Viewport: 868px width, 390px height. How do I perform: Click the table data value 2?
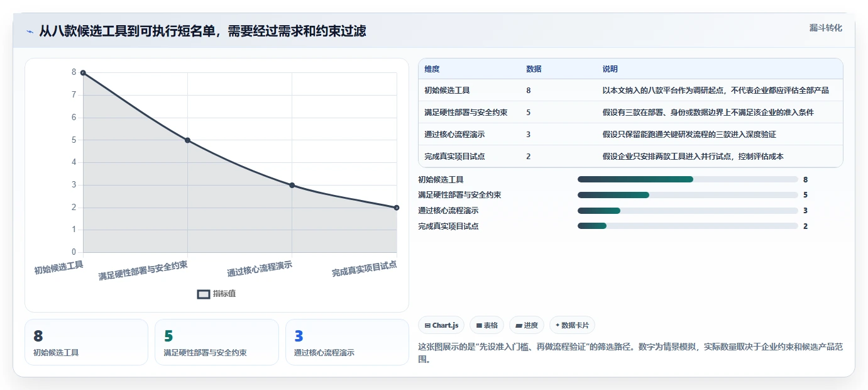[x=529, y=157]
